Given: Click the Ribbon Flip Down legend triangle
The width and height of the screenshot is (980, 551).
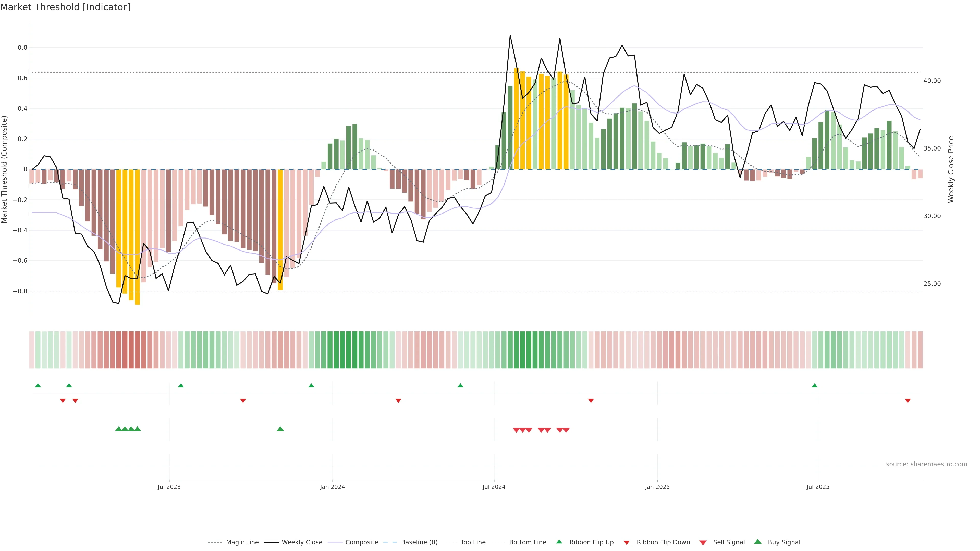Looking at the screenshot, I should click(627, 543).
